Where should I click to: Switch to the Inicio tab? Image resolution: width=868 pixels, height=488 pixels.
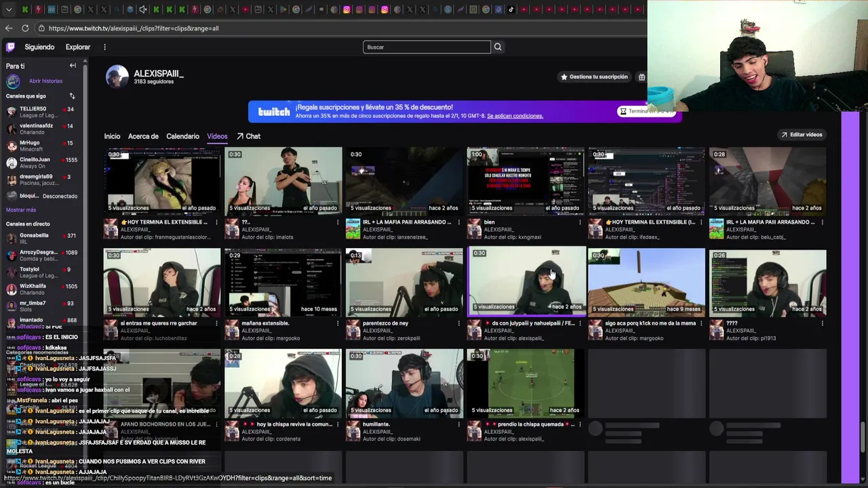tap(112, 136)
